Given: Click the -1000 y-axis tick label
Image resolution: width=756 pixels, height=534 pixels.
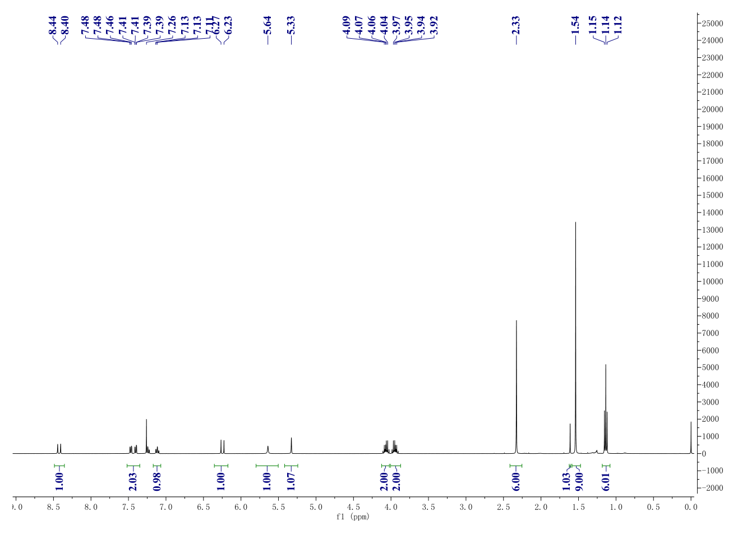Looking at the screenshot, I should (712, 471).
